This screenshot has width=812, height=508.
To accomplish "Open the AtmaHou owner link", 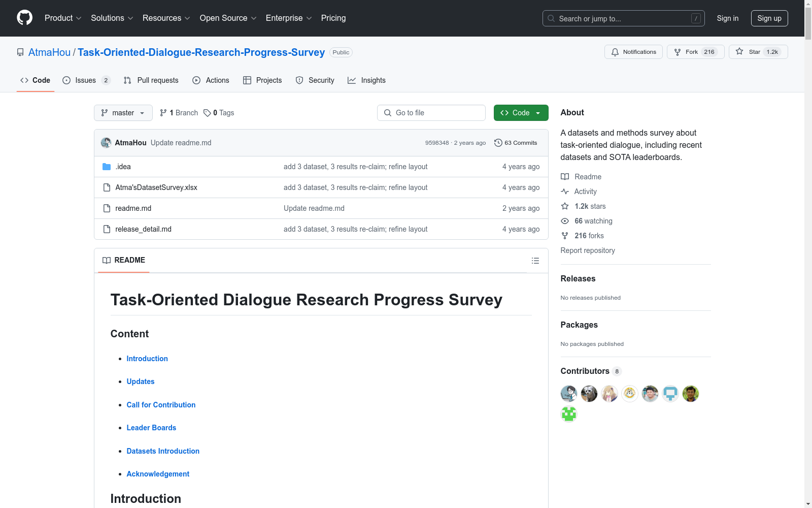I will click(x=50, y=52).
